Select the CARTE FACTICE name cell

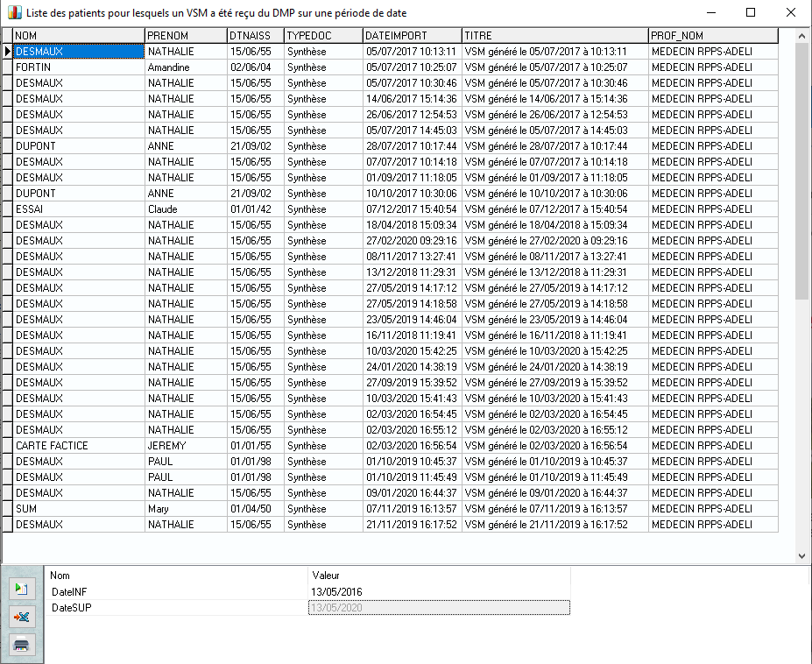78,446
